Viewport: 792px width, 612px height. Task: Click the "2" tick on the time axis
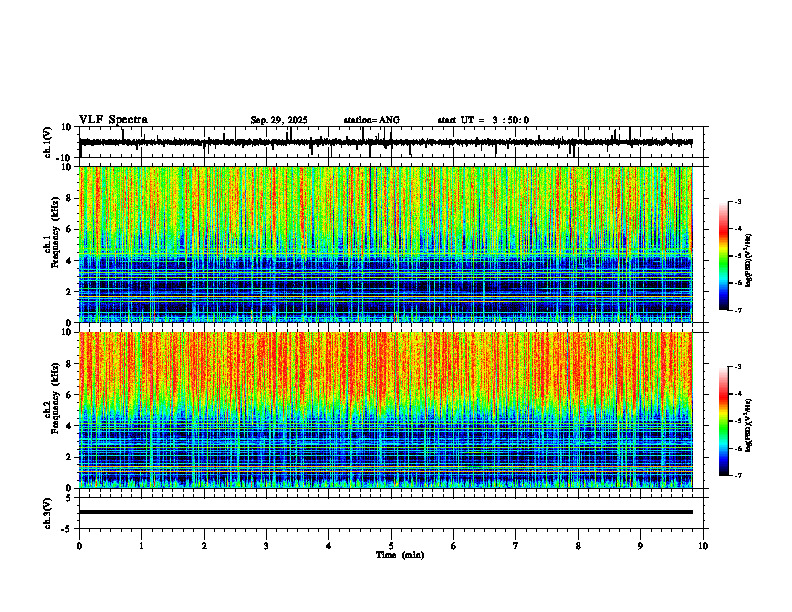click(204, 546)
